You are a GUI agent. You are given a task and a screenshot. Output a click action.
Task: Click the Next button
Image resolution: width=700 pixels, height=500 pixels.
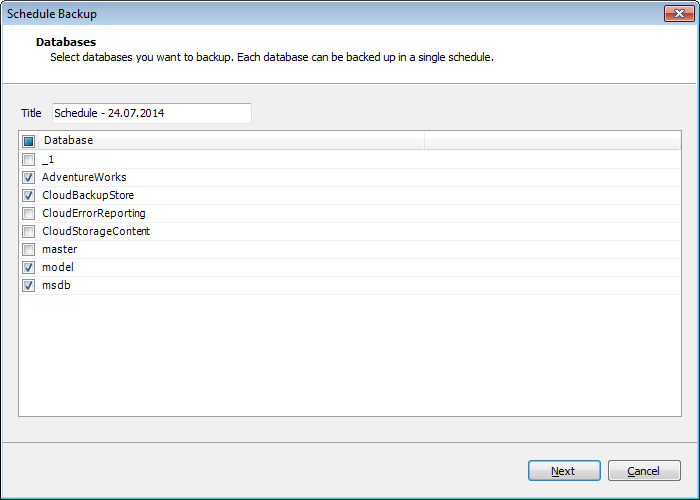point(564,471)
